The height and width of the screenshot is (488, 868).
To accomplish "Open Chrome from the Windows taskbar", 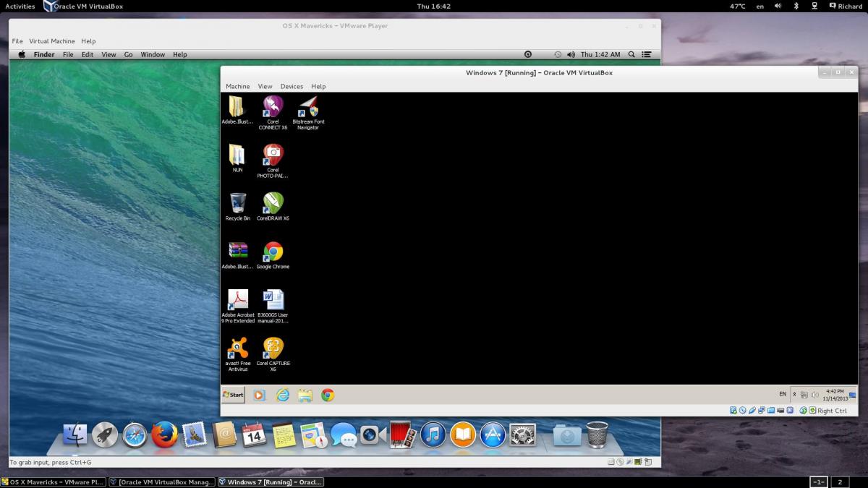I will pyautogui.click(x=328, y=395).
